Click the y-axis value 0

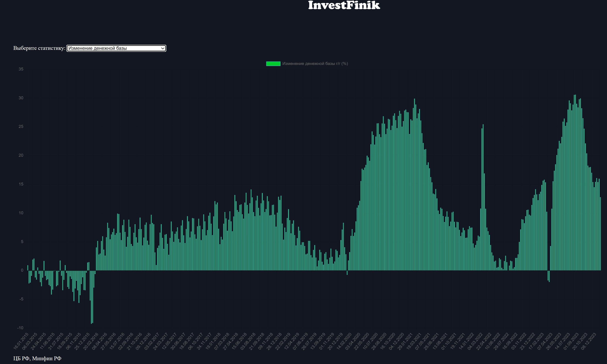(x=22, y=270)
